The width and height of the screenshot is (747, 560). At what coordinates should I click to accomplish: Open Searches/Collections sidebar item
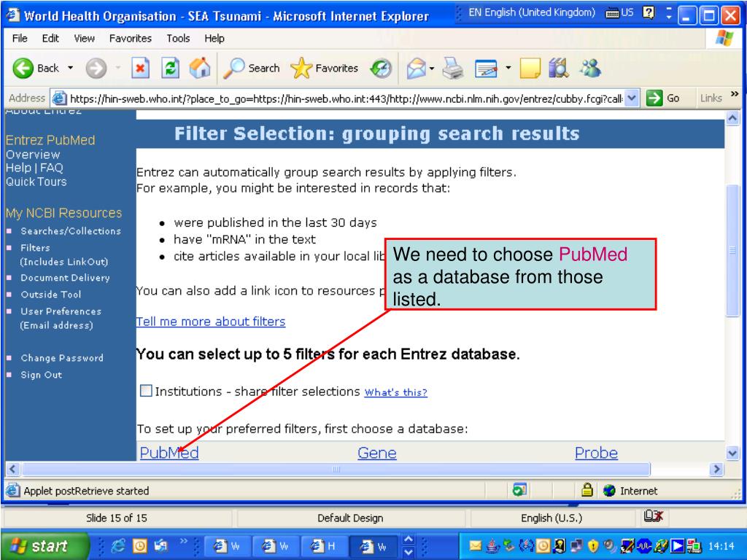(71, 231)
